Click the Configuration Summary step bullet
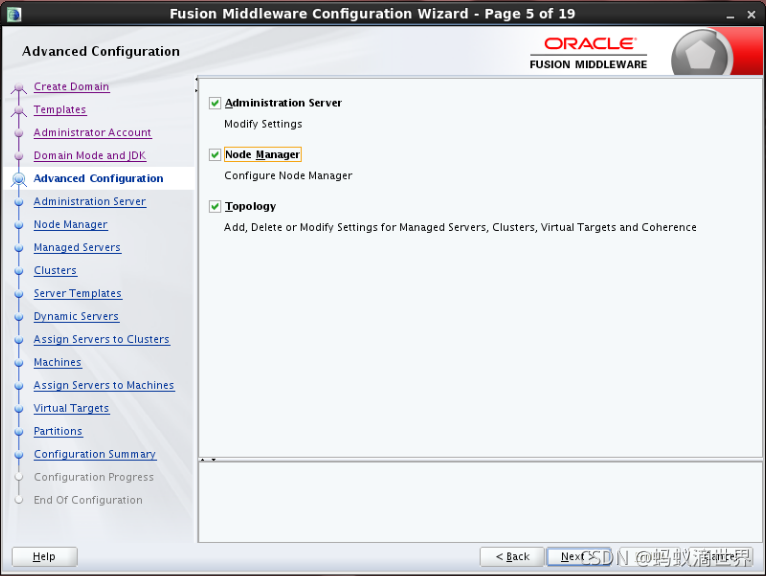Viewport: 766px width, 576px height. (19, 454)
